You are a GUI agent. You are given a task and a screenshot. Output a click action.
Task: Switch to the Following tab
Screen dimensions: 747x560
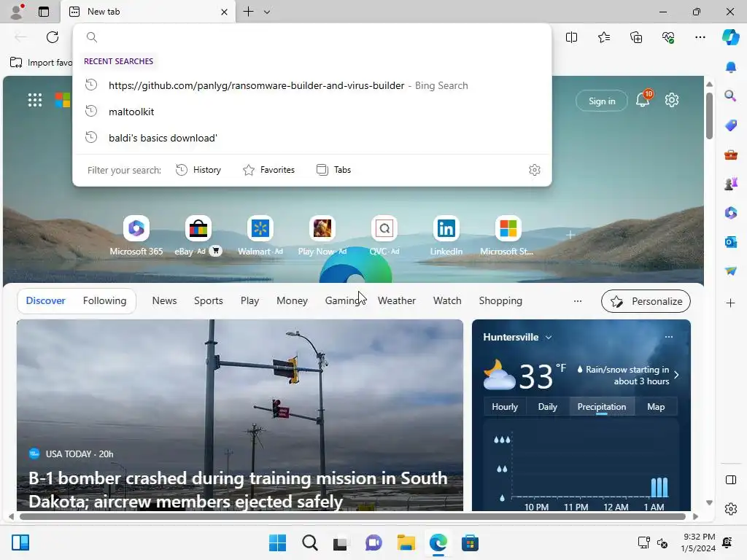[105, 300]
